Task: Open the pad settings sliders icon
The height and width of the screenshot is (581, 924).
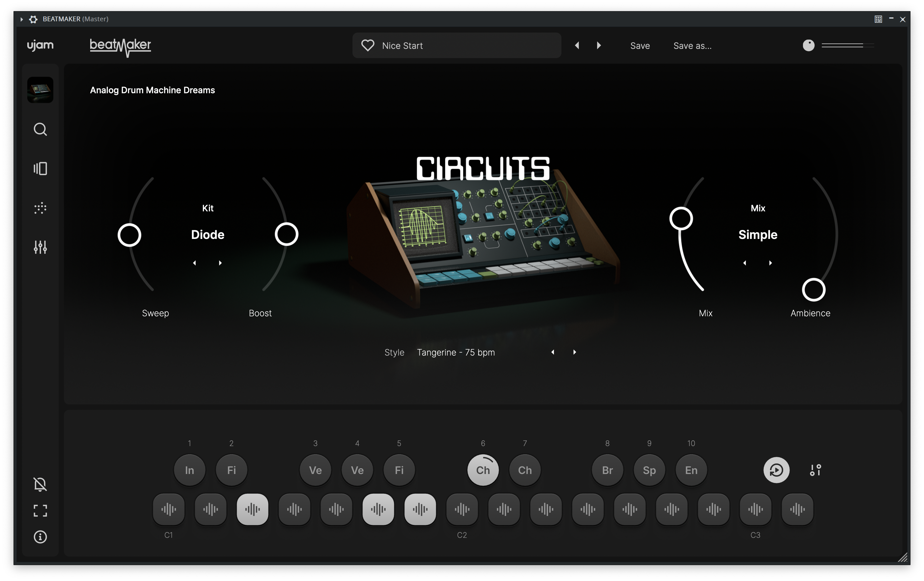Action: coord(816,470)
